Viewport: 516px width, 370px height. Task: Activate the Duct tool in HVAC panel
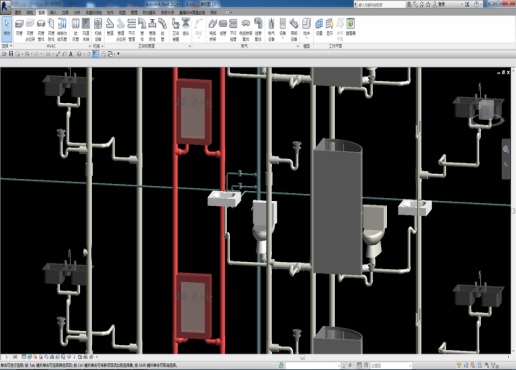tap(19, 28)
